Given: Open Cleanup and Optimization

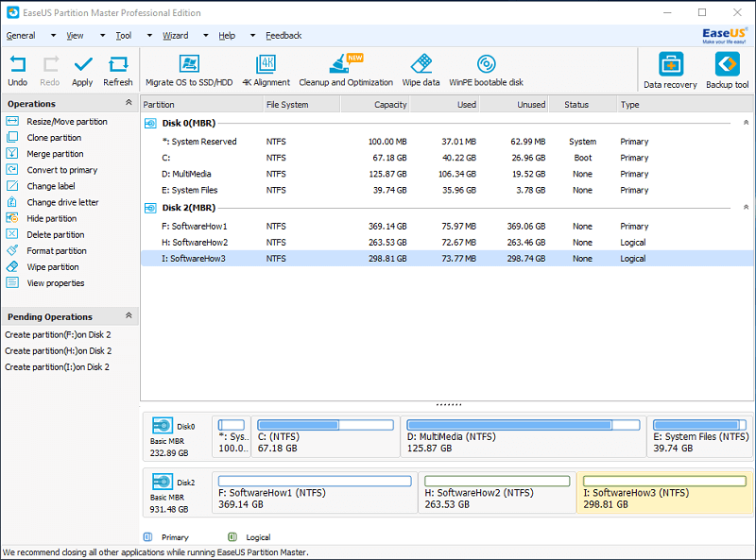Looking at the screenshot, I should (346, 70).
